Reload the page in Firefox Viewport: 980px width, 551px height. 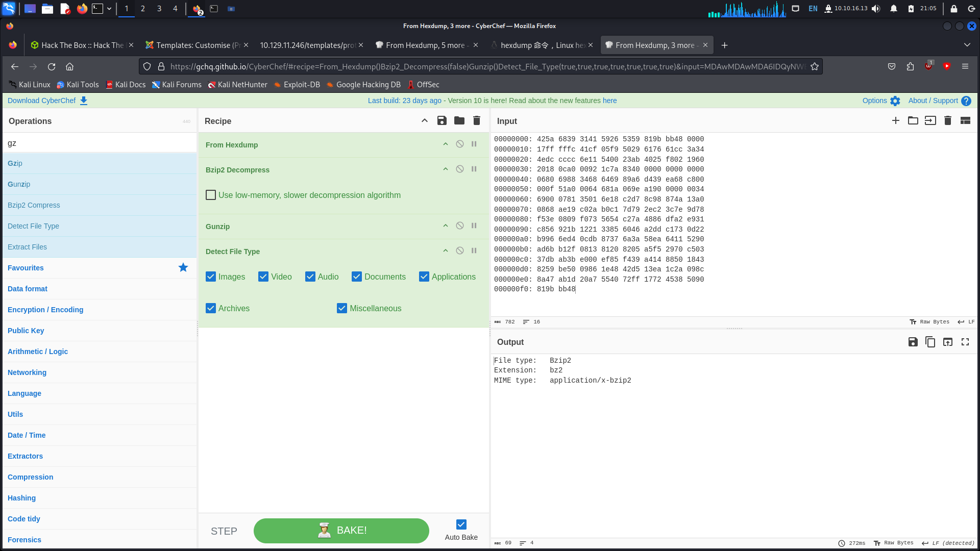click(52, 66)
